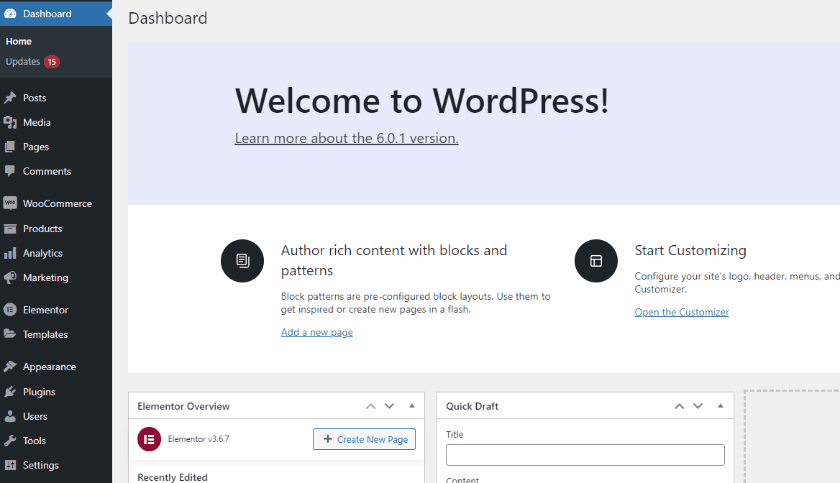Screen dimensions: 840x483
Task: Click the Elementor logo in Overview widget
Action: (x=149, y=439)
